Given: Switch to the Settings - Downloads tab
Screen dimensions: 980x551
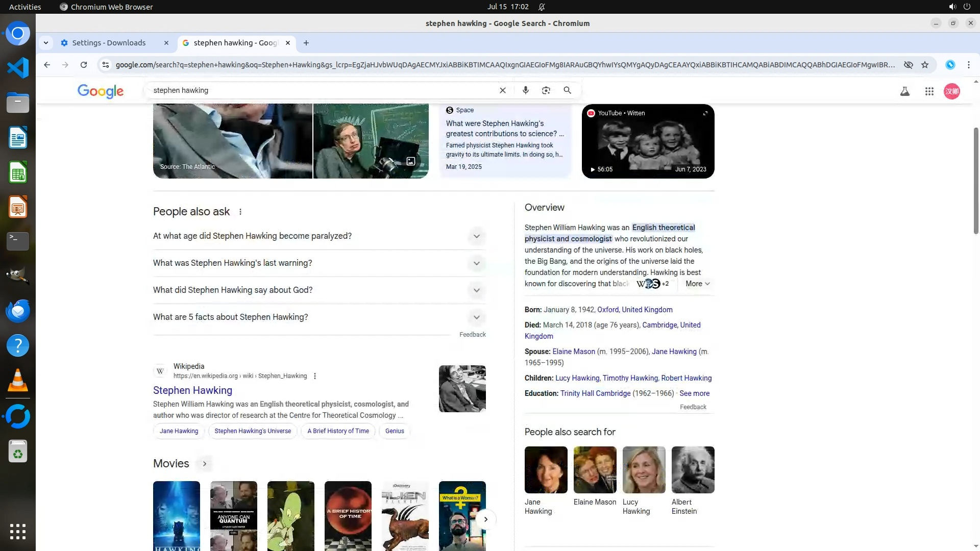Looking at the screenshot, I should point(109,43).
